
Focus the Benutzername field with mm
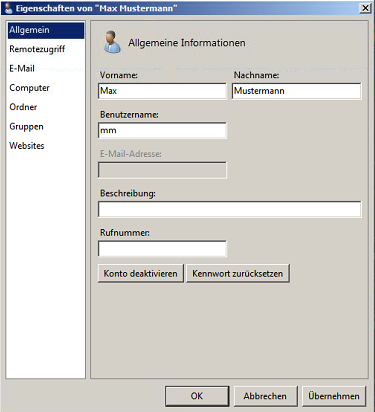(x=162, y=130)
